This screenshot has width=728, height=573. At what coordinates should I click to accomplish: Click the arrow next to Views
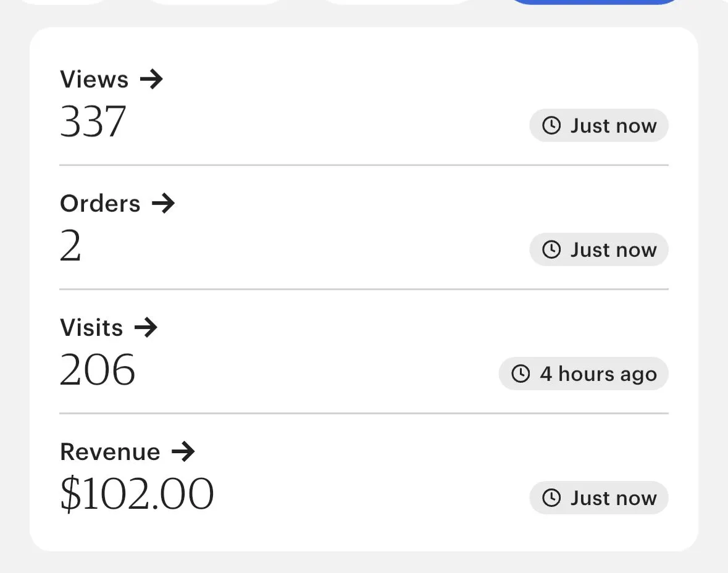click(x=151, y=79)
